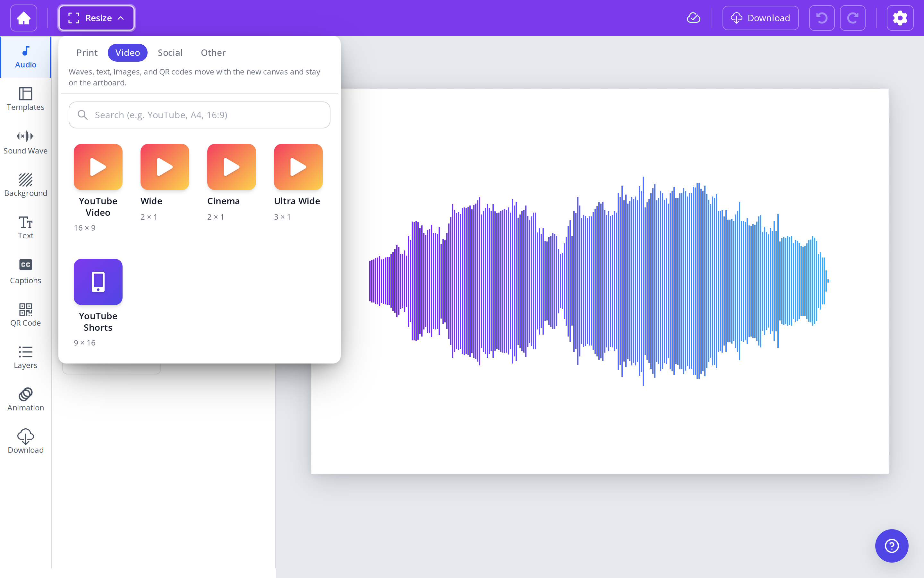Open the Sound Wave panel
The image size is (924, 578).
pyautogui.click(x=26, y=142)
